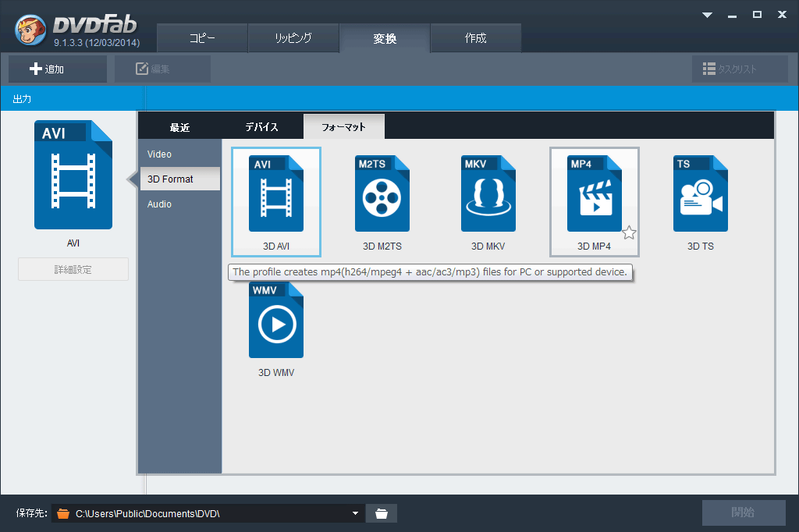The width and height of the screenshot is (799, 532).
Task: Click the large AVI output profile icon
Action: (x=73, y=175)
